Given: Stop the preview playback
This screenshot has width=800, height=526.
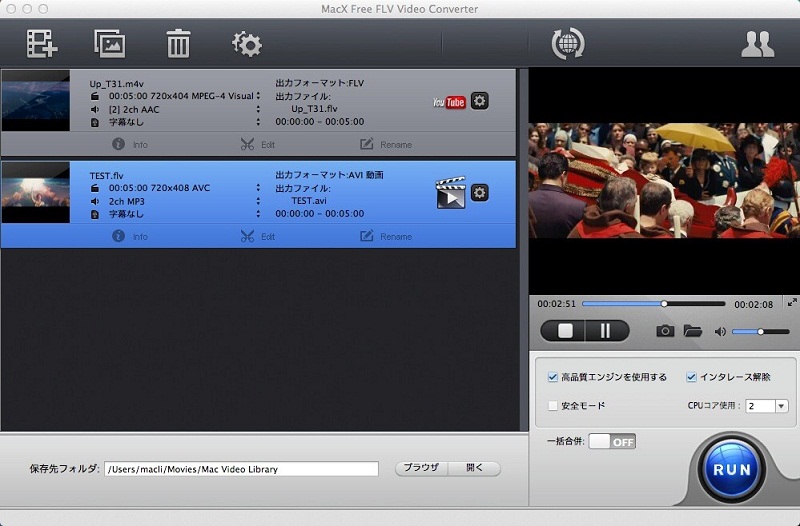Looking at the screenshot, I should coord(565,331).
